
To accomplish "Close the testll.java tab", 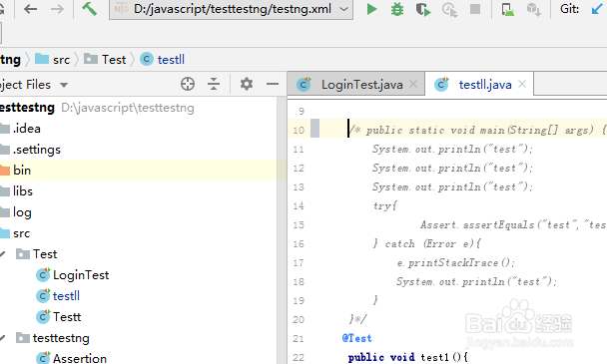I will click(x=522, y=84).
